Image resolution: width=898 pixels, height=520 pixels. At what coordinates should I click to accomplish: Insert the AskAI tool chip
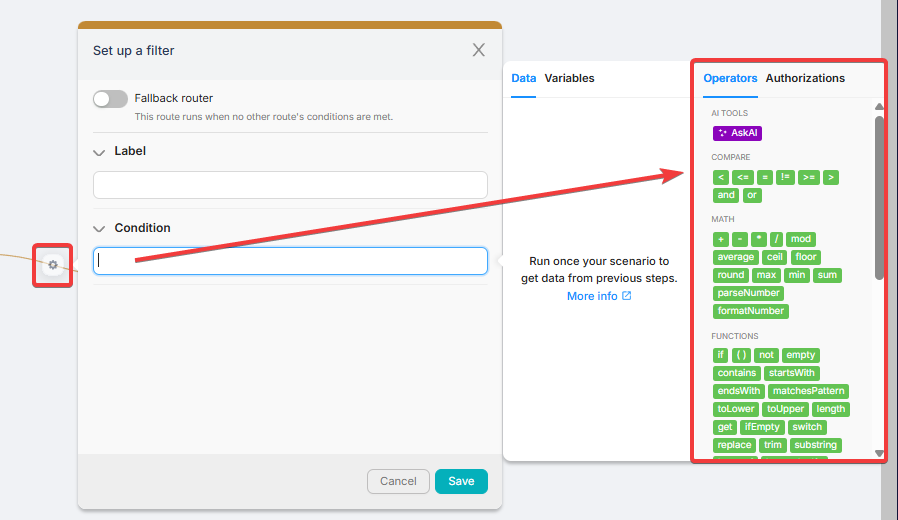pos(737,133)
